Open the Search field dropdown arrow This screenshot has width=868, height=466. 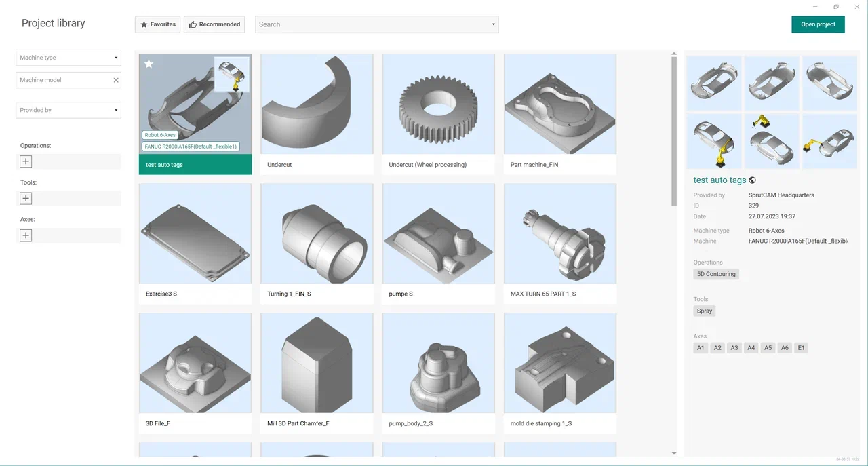[493, 24]
